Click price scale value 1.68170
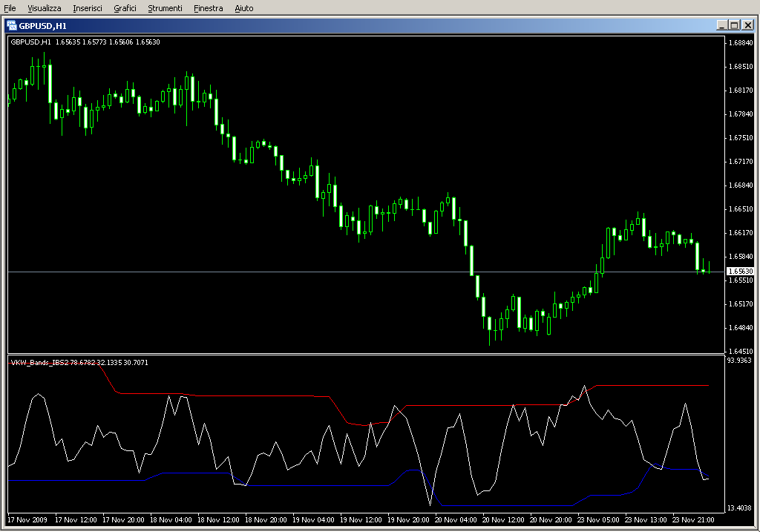760x532 pixels. tap(741, 90)
